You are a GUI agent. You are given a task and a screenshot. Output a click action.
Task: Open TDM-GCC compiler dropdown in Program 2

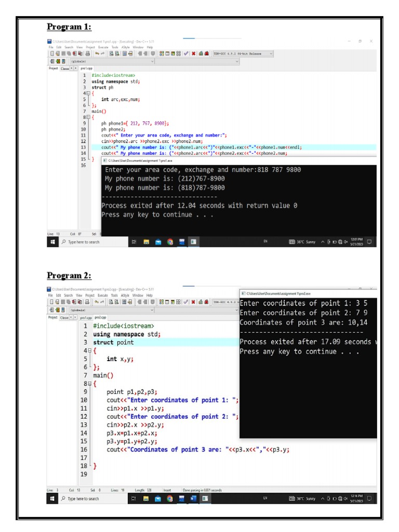click(x=225, y=302)
